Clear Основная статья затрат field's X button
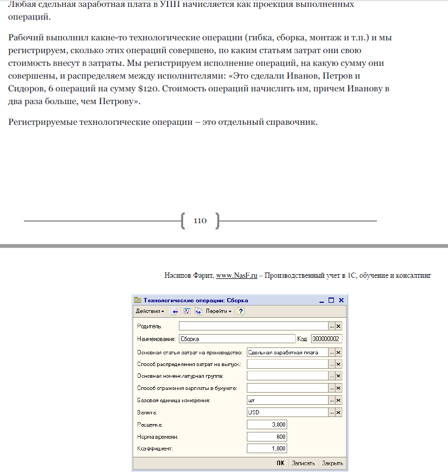 (339, 352)
